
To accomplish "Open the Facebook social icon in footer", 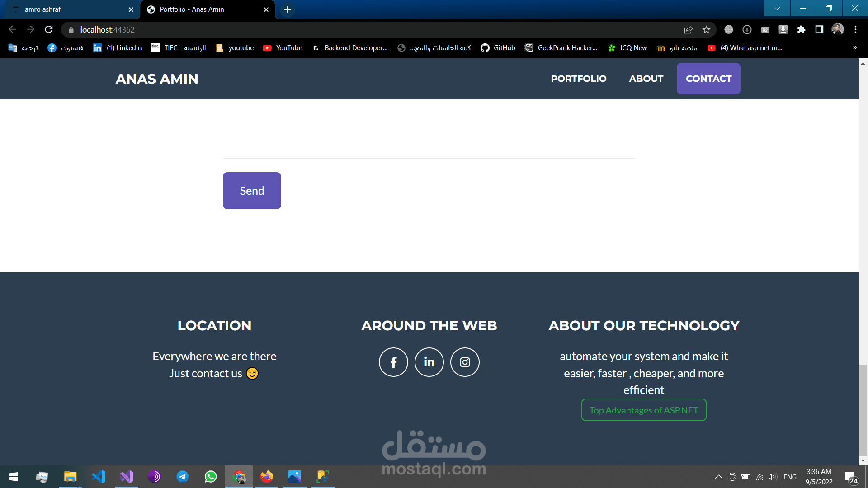I will click(x=393, y=362).
